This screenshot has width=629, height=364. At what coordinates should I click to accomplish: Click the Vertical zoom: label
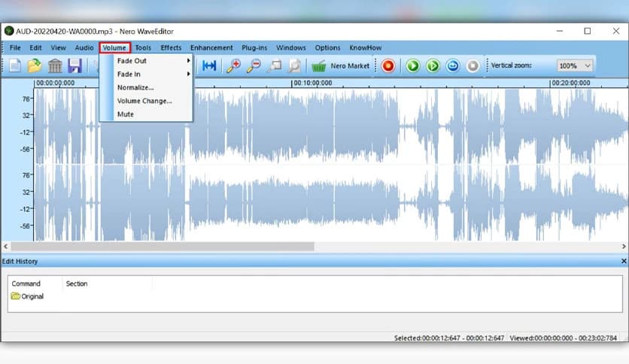click(511, 65)
